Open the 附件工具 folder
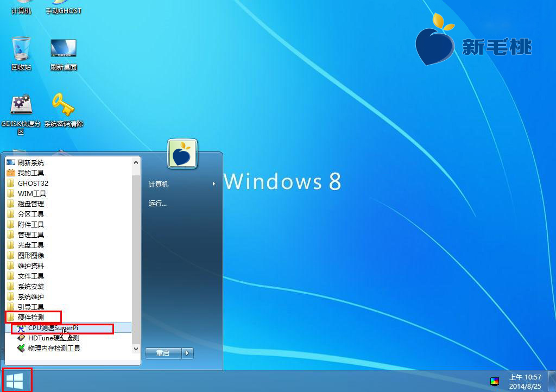Viewport: 556px width, 392px height. click(x=68, y=224)
